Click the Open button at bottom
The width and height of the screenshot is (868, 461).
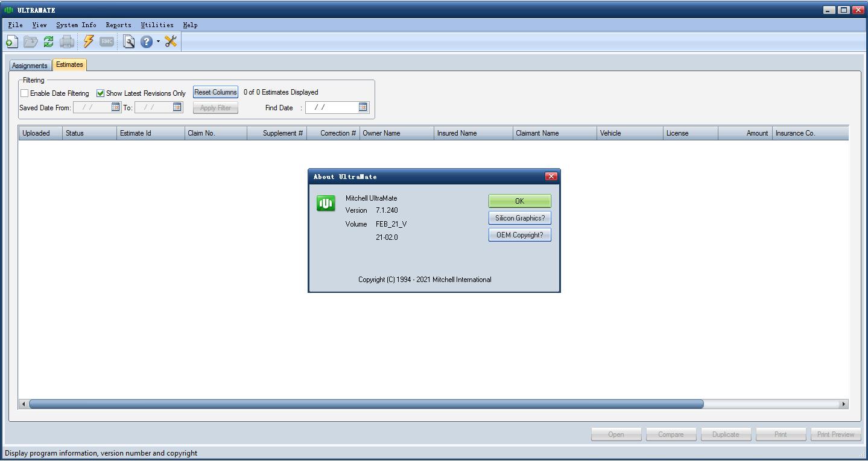point(616,434)
